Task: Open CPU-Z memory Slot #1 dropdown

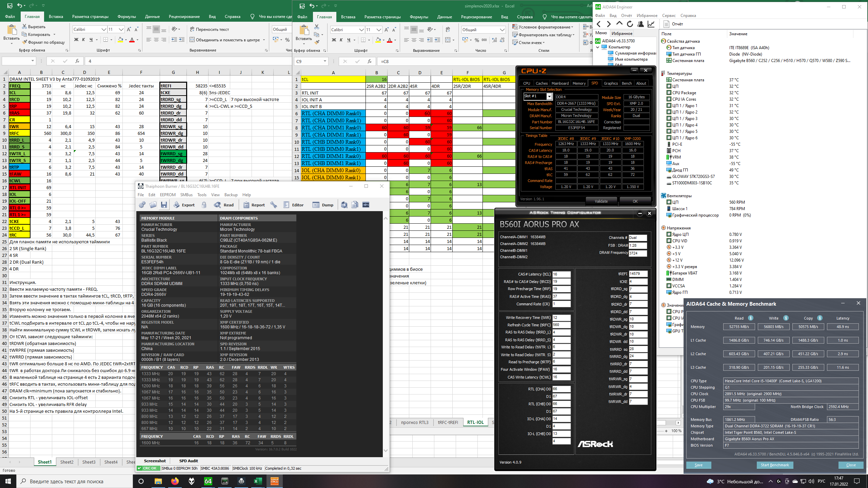Action: 549,97
